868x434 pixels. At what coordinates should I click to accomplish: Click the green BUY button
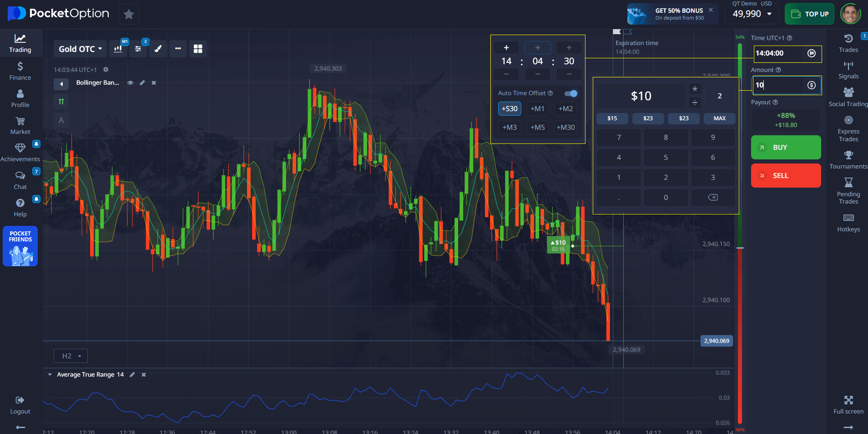click(786, 148)
